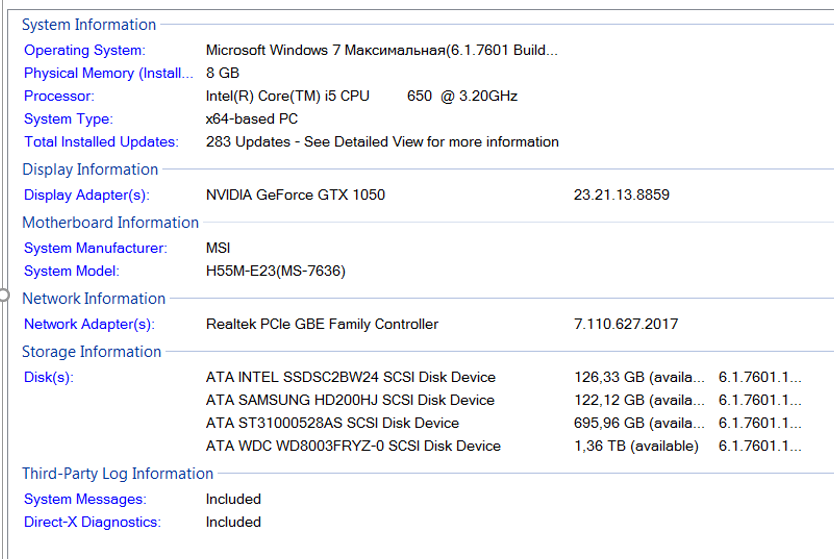Select the System Messages label
The height and width of the screenshot is (559, 834).
point(84,499)
